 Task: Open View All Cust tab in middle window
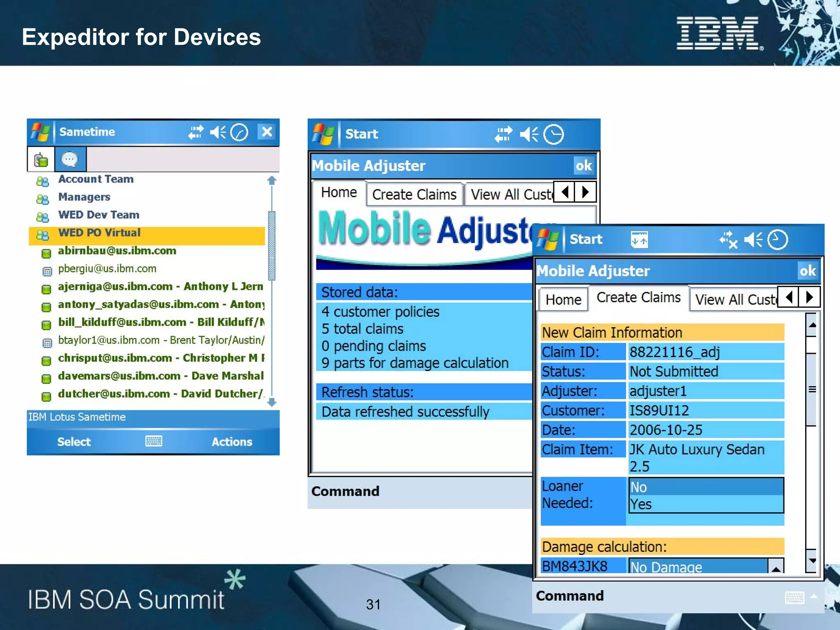coord(510,195)
